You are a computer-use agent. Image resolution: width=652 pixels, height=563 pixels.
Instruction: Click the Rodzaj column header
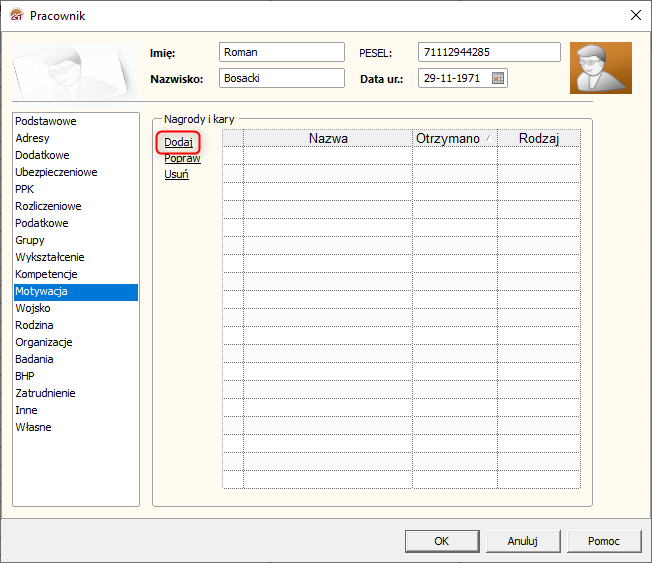[538, 138]
